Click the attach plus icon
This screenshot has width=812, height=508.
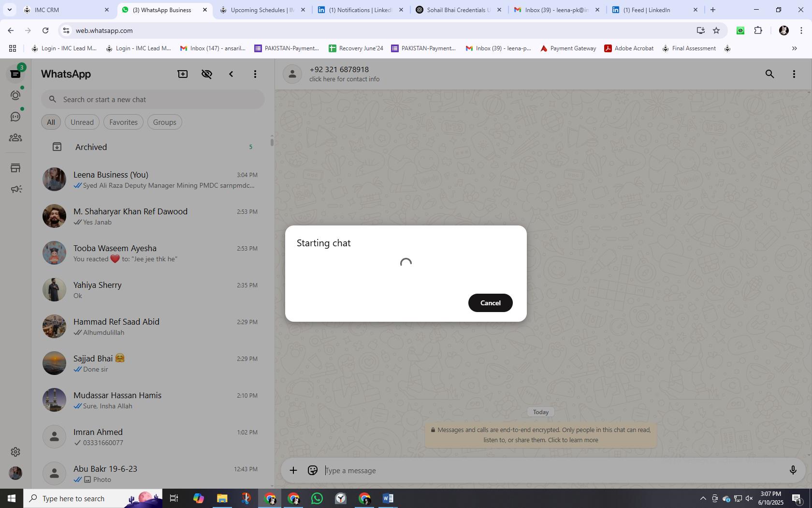(x=293, y=470)
